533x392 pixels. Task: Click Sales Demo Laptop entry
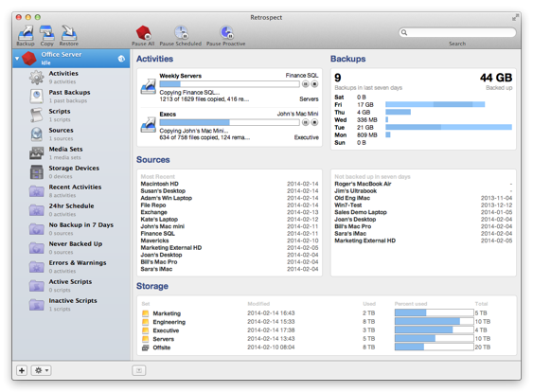pyautogui.click(x=423, y=212)
